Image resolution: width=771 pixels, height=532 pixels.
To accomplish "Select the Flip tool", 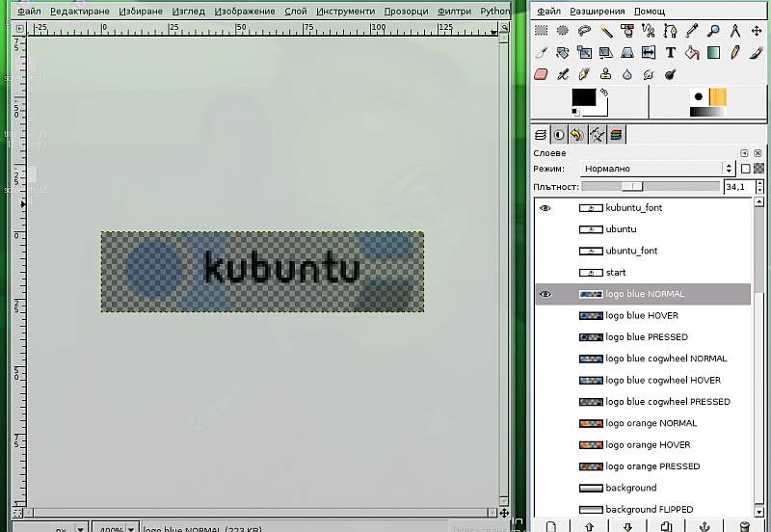I will 649,53.
